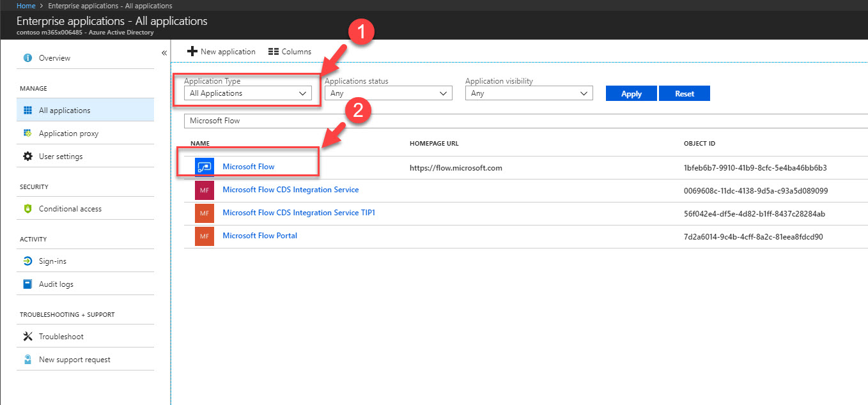The height and width of the screenshot is (405, 868).
Task: Open Microsoft Flow CDS Integration Service link
Action: (x=291, y=190)
